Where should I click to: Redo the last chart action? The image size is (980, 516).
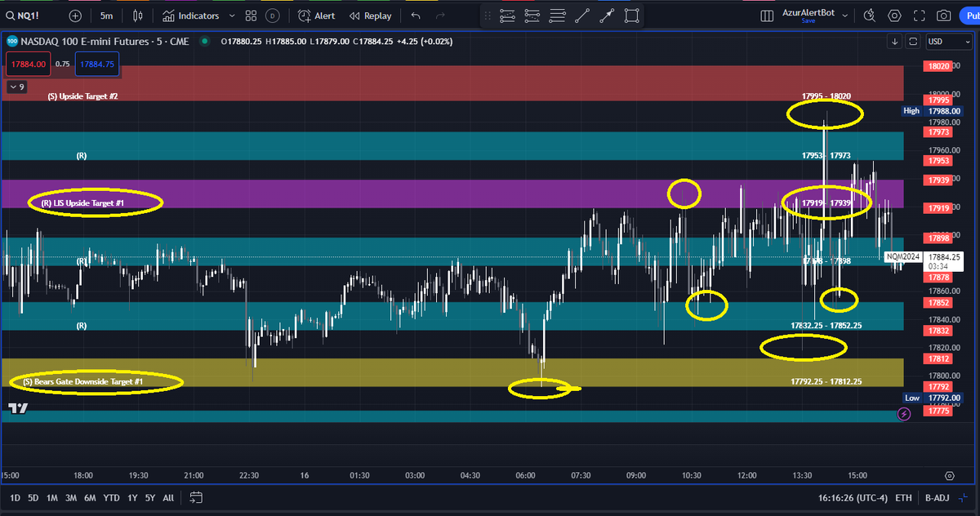(x=441, y=16)
